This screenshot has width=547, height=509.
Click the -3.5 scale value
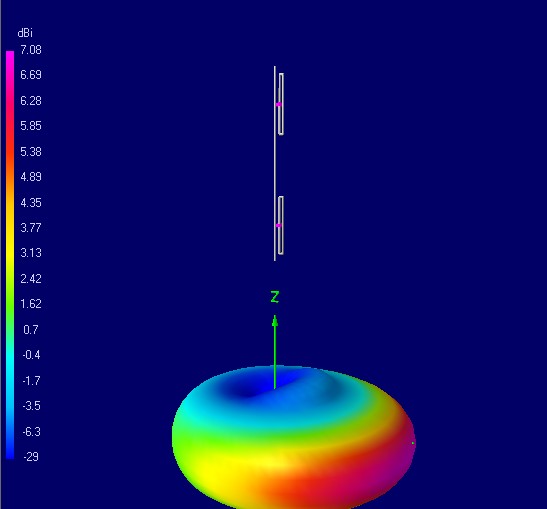31,406
